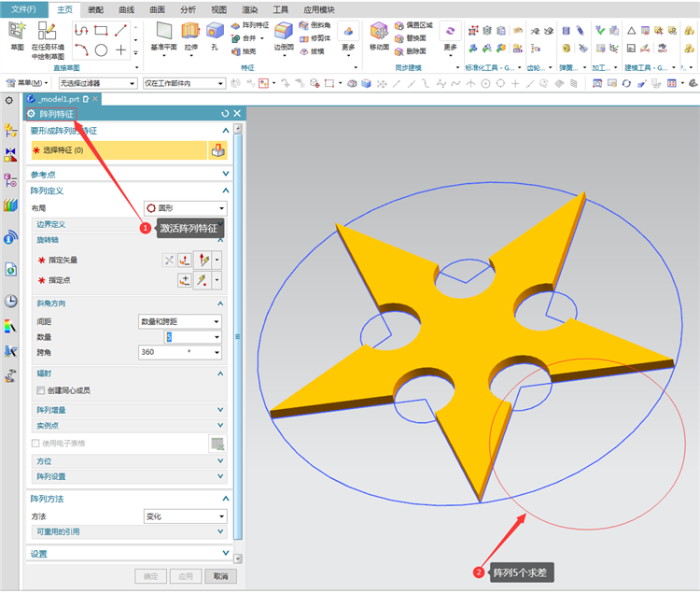Viewport: 700px width, 593px height.
Task: Click the 抽壳 shell tool
Action: (244, 51)
